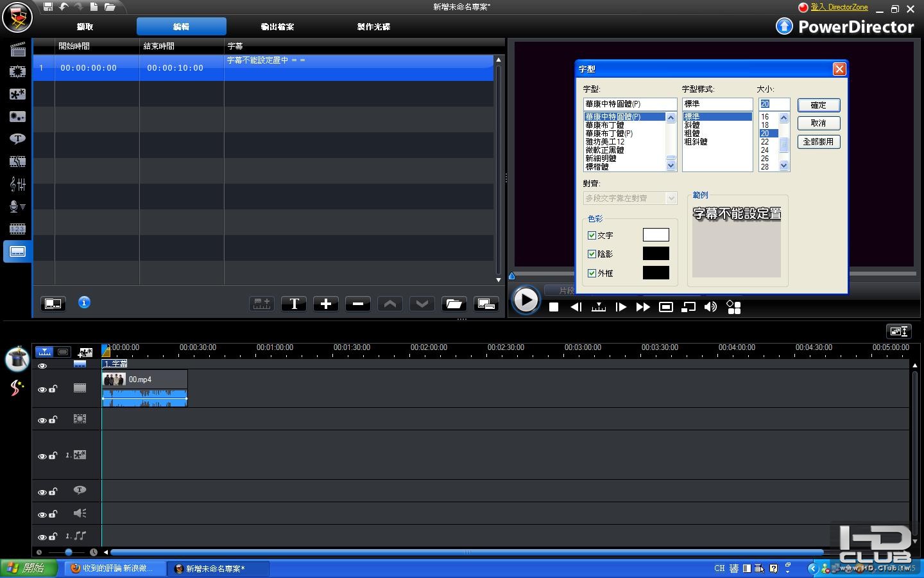Pick the black 陰影 shadow color swatch
Viewport: 924px width, 578px height.
(656, 254)
